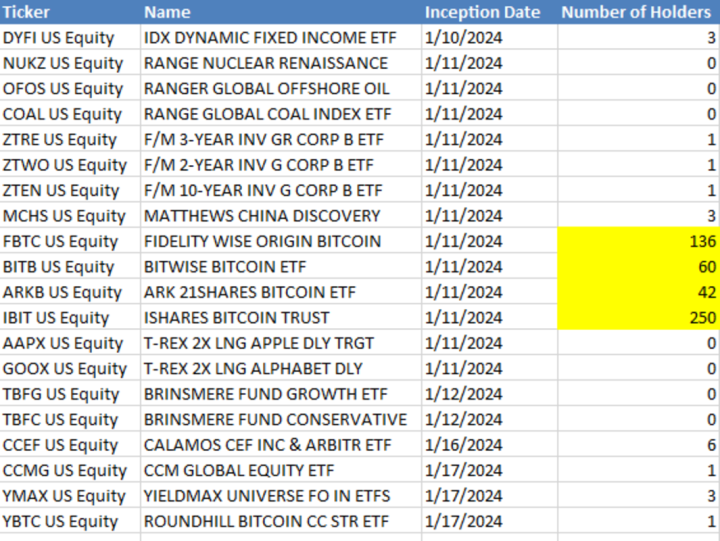Click inception date in FBTC row
Image resolution: width=720 pixels, height=541 pixels.
(x=489, y=241)
